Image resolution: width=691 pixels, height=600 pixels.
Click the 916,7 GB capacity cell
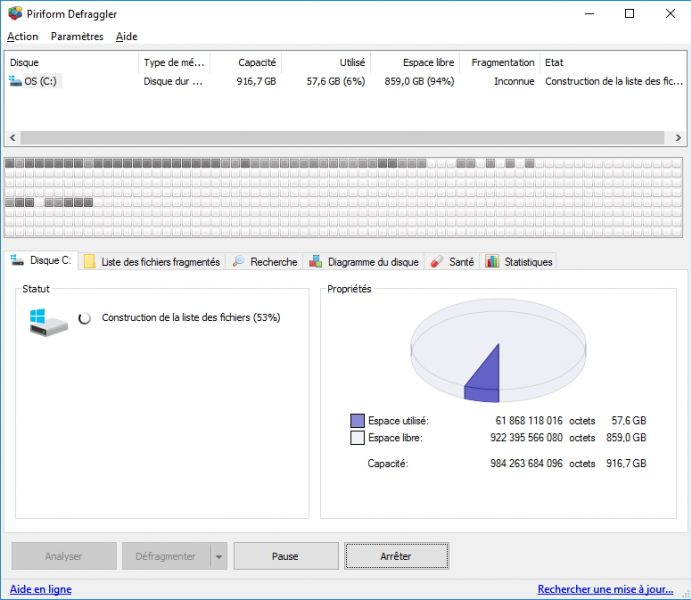pyautogui.click(x=256, y=81)
